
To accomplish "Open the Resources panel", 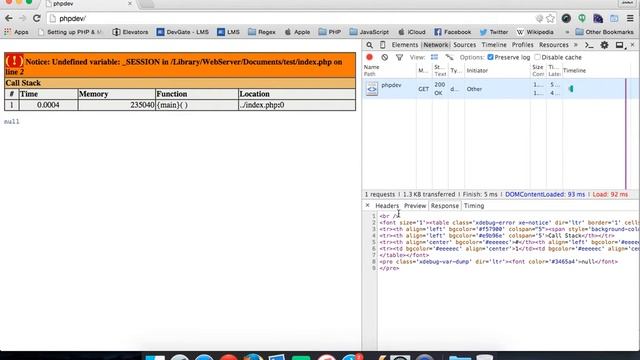I will [x=553, y=45].
